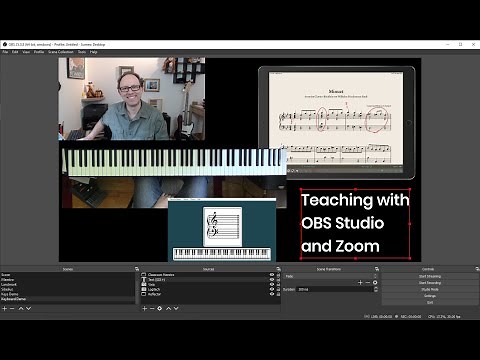
Task: Select the Sibelius scene
Action: 68,289
